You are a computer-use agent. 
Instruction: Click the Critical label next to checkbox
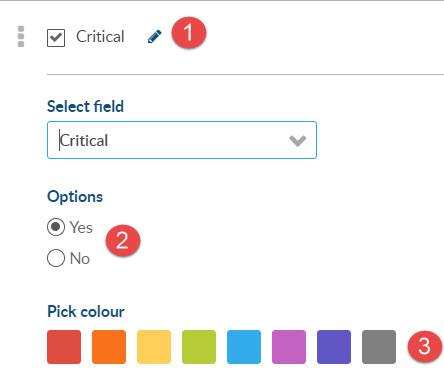click(x=100, y=36)
